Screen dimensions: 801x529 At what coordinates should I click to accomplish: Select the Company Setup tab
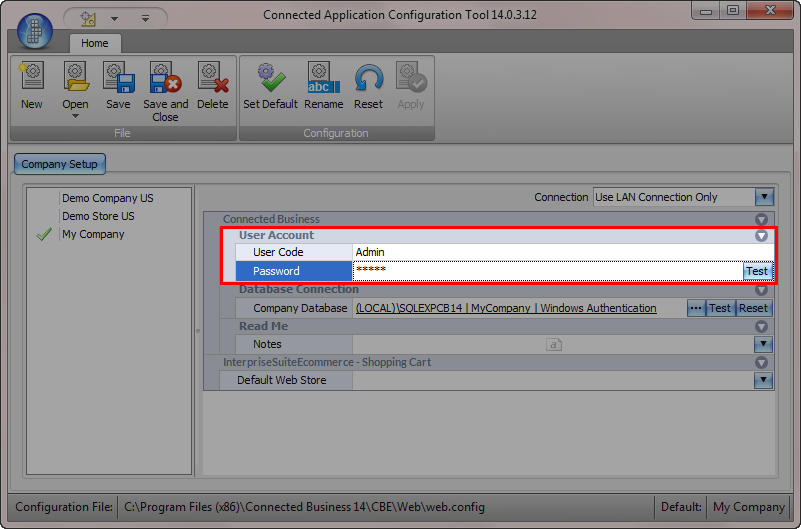point(59,164)
